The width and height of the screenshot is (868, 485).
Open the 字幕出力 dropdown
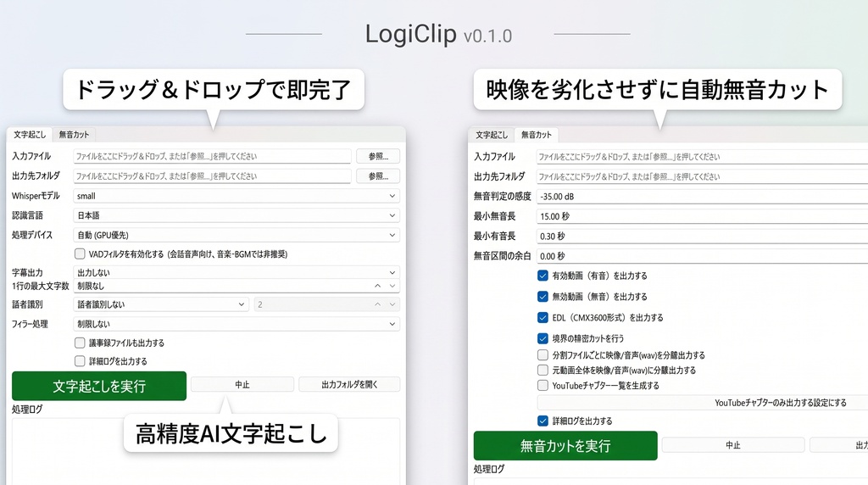click(x=236, y=272)
